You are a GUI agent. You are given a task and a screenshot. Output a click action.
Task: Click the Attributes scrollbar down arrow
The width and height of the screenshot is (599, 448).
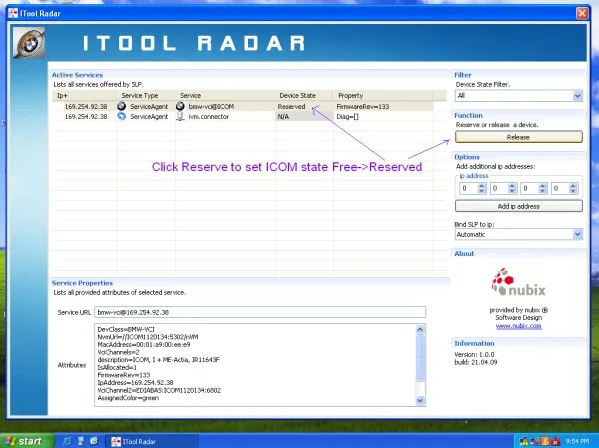coord(420,401)
